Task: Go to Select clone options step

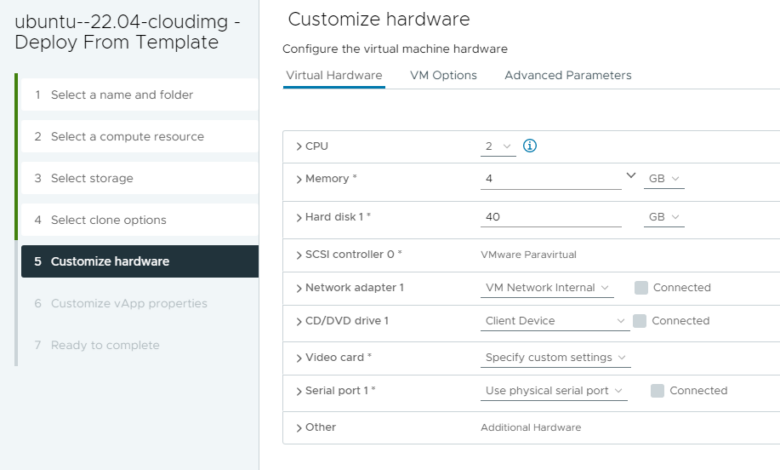Action: point(108,220)
